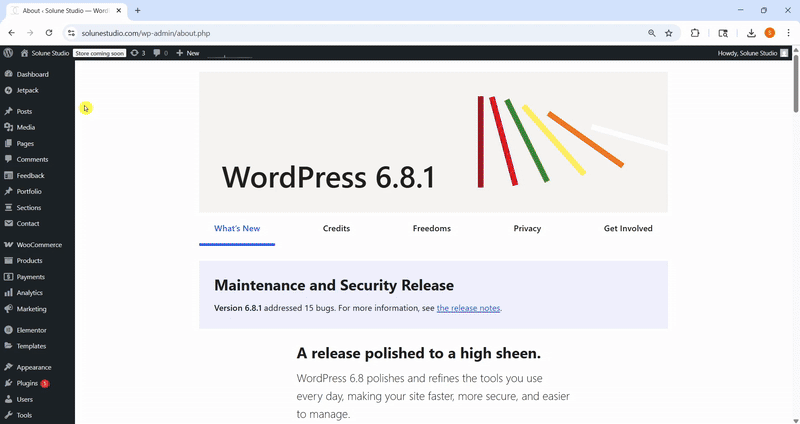Viewport: 800px width, 424px height.
Task: Open the browser extensions puzzle icon
Action: [695, 33]
